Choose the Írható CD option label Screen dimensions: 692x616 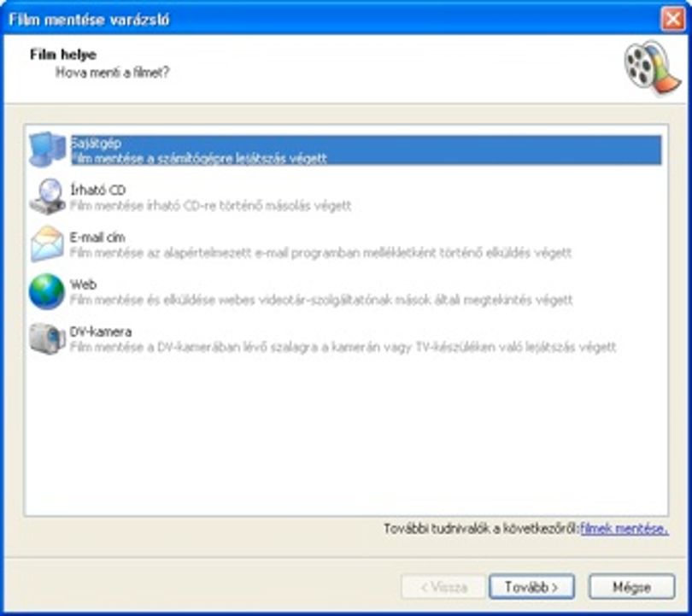tap(97, 190)
